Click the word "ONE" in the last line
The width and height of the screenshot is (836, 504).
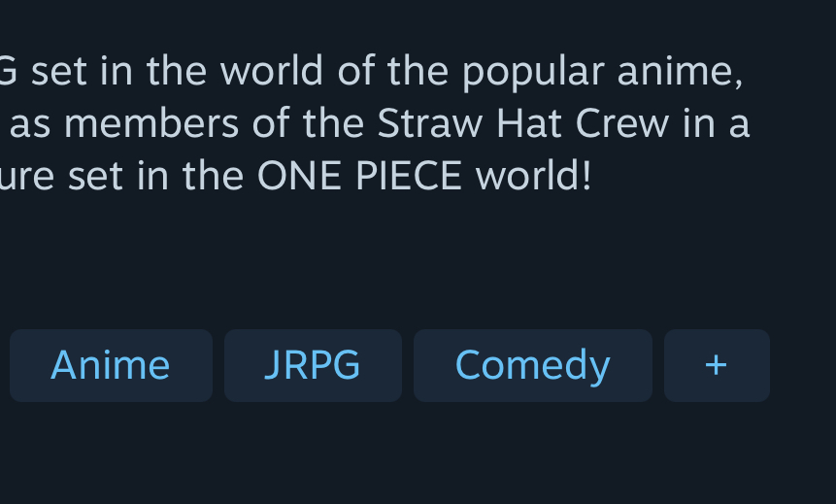pyautogui.click(x=299, y=176)
